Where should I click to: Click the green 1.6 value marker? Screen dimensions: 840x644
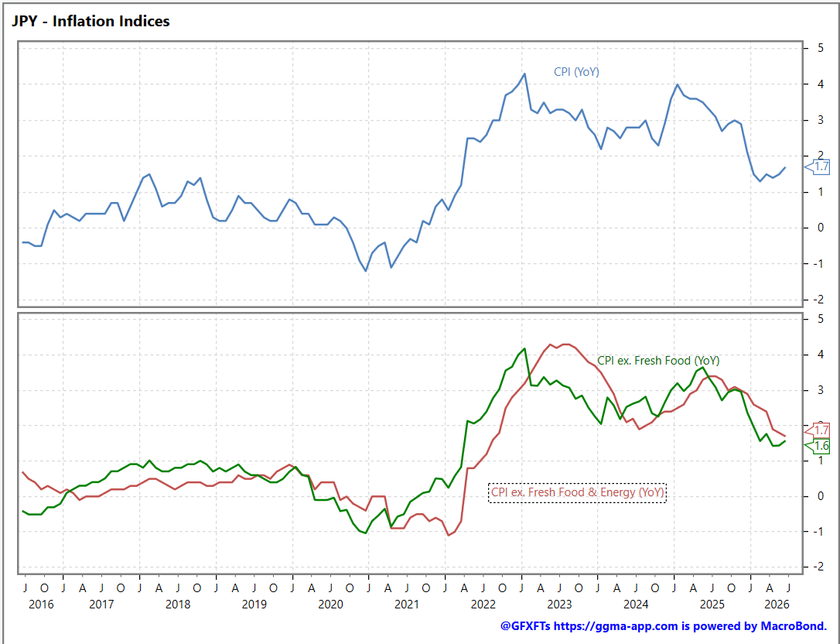818,446
